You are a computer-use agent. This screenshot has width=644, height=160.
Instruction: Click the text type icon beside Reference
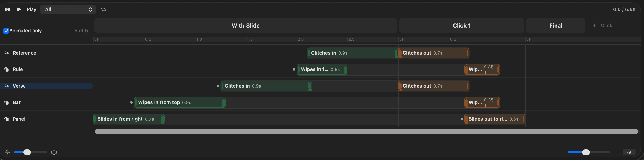[7, 53]
